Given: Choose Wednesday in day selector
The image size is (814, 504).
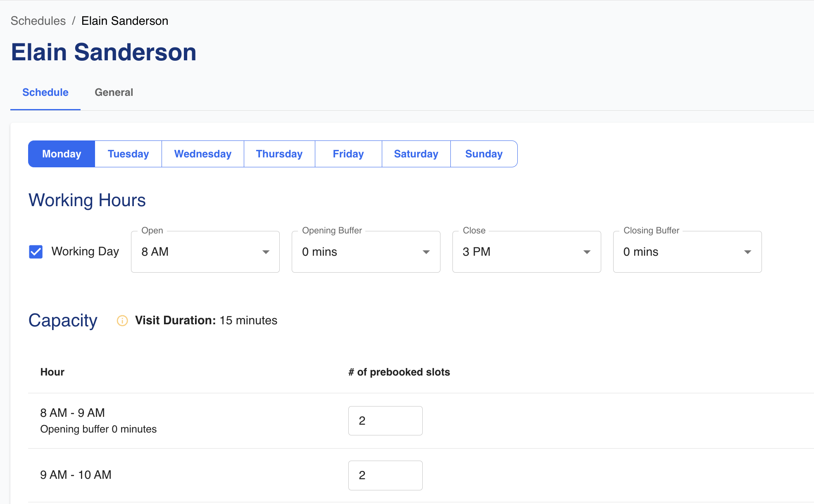Looking at the screenshot, I should point(202,154).
